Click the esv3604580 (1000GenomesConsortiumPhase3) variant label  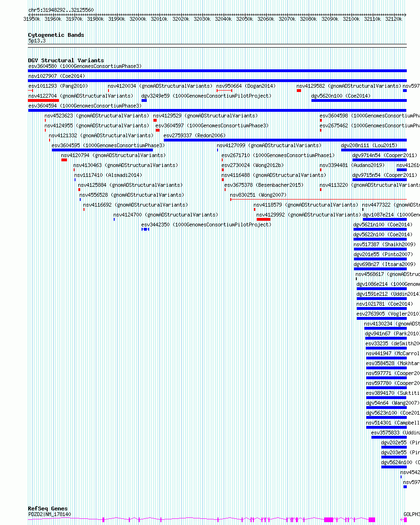coord(85,67)
